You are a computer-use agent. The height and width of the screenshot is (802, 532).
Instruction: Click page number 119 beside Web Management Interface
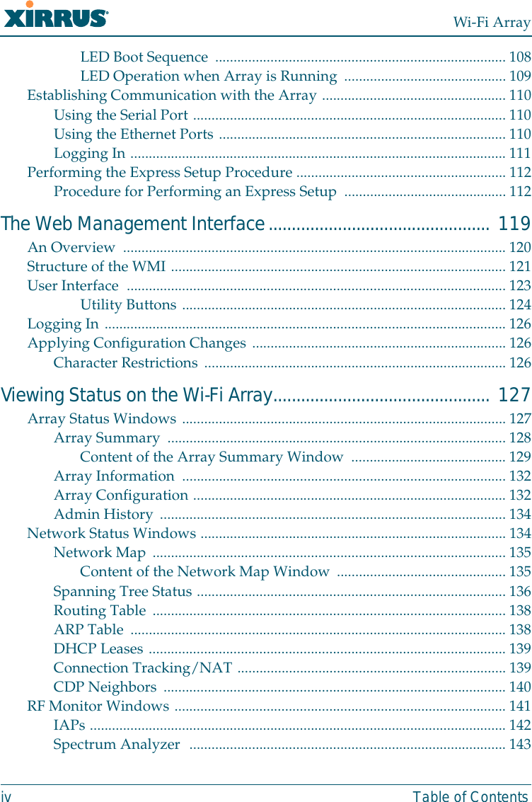(x=514, y=224)
